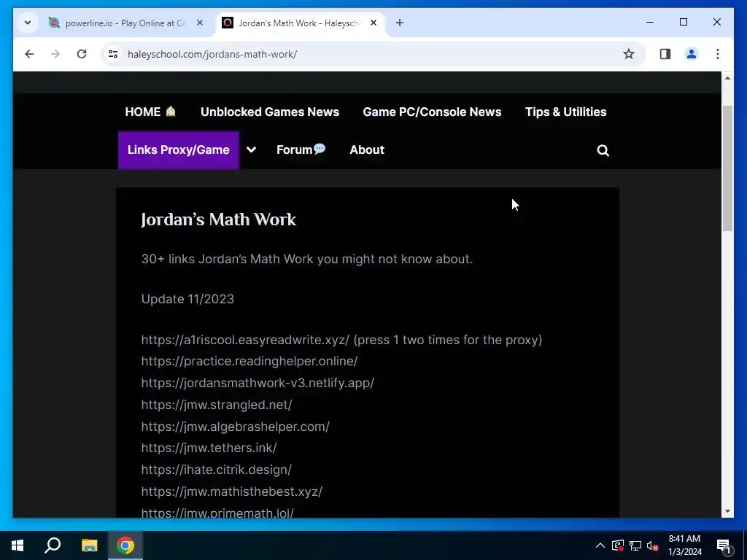Image resolution: width=747 pixels, height=560 pixels.
Task: Click the browser forward arrow
Action: (55, 54)
